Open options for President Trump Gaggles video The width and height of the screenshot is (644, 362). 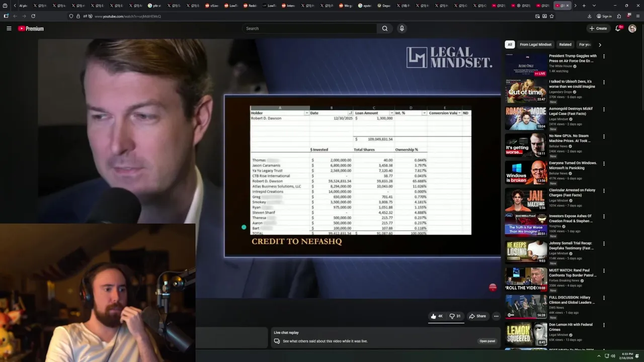click(x=604, y=56)
